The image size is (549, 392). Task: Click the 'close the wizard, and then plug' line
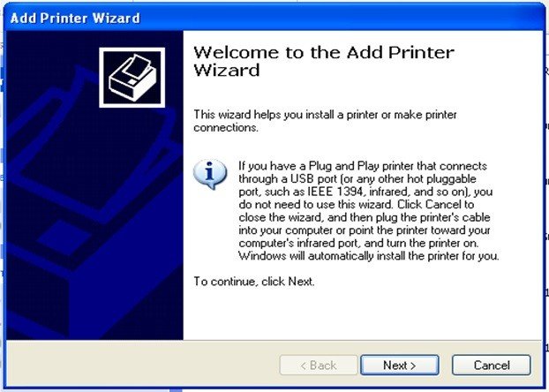365,217
